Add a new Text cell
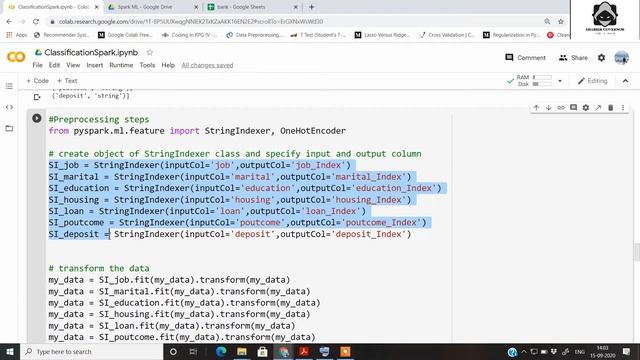Viewport: 640px width, 360px height. coord(67,81)
